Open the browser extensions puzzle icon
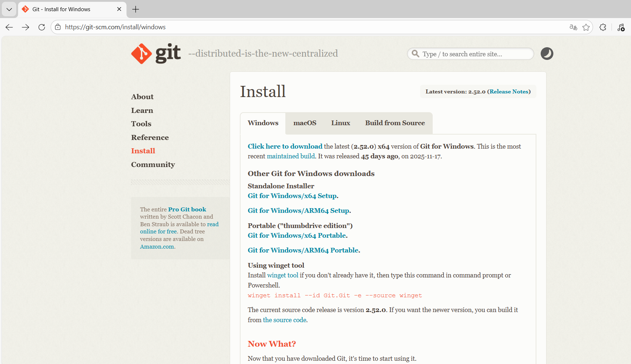631x364 pixels. coord(603,27)
